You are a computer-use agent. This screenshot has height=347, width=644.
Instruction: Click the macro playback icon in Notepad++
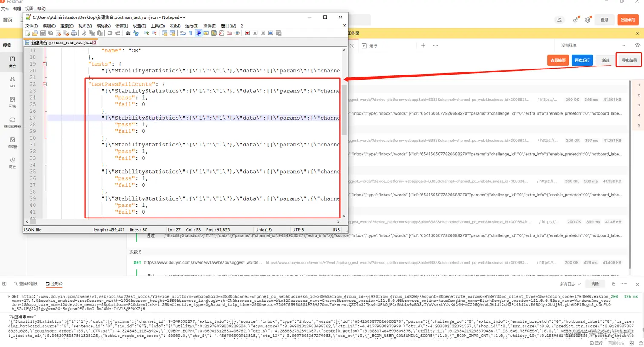[263, 33]
